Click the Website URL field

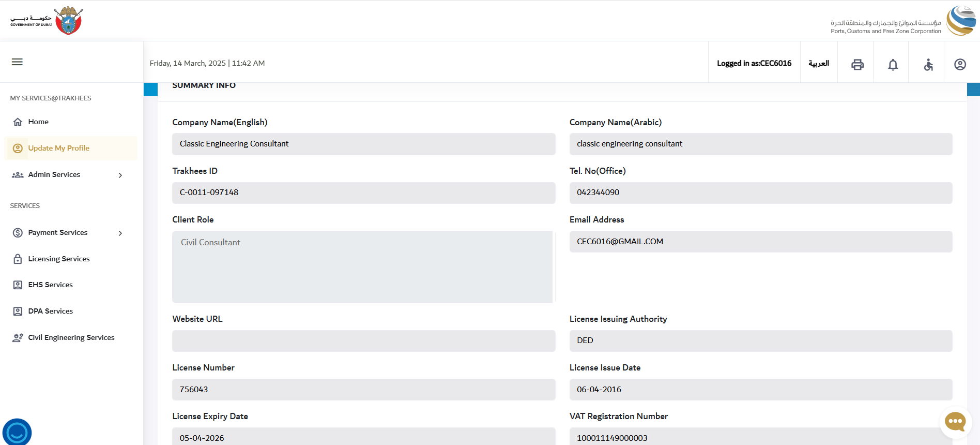tap(363, 341)
